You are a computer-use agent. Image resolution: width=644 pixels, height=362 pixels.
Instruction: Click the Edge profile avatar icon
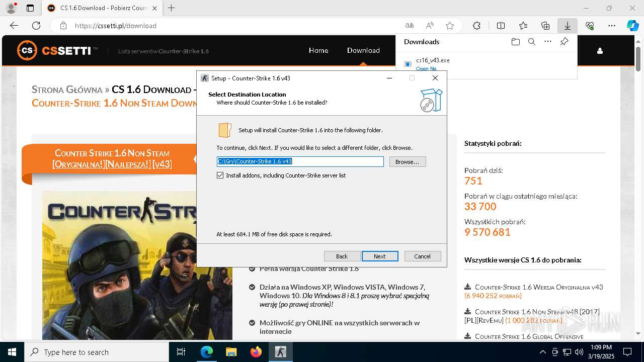11,8
